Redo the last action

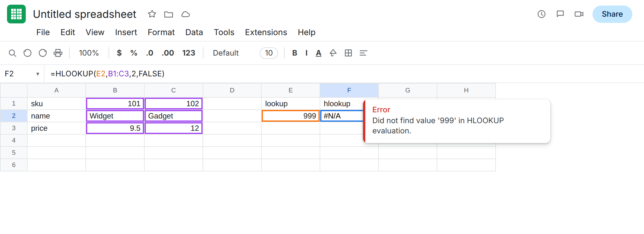(43, 53)
